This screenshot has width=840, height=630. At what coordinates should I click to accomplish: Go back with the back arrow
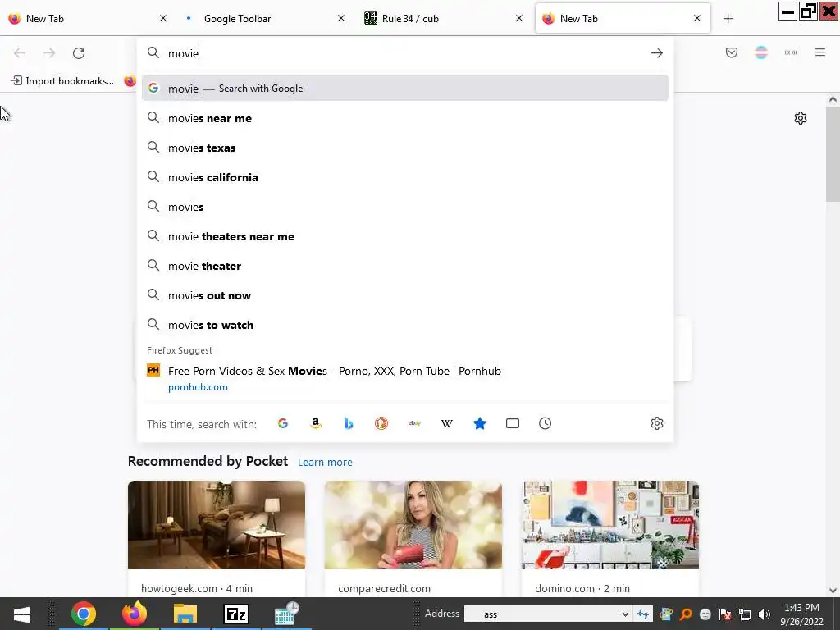click(x=20, y=53)
